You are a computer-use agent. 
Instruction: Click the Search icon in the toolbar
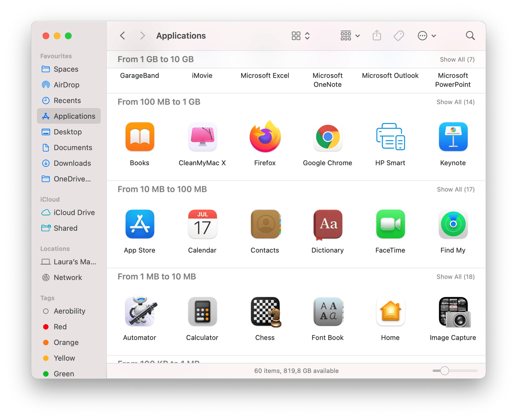pyautogui.click(x=470, y=36)
